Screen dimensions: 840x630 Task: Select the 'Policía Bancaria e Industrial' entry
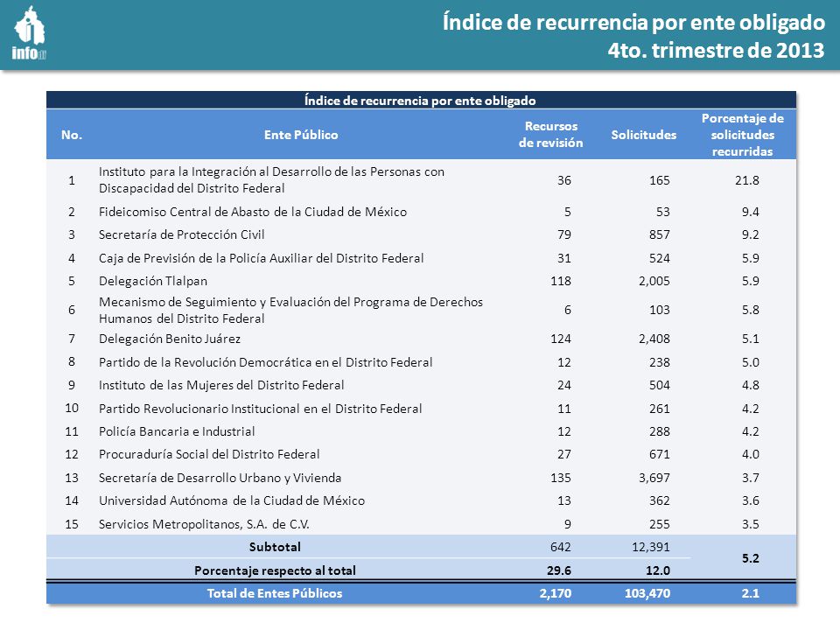(x=177, y=431)
